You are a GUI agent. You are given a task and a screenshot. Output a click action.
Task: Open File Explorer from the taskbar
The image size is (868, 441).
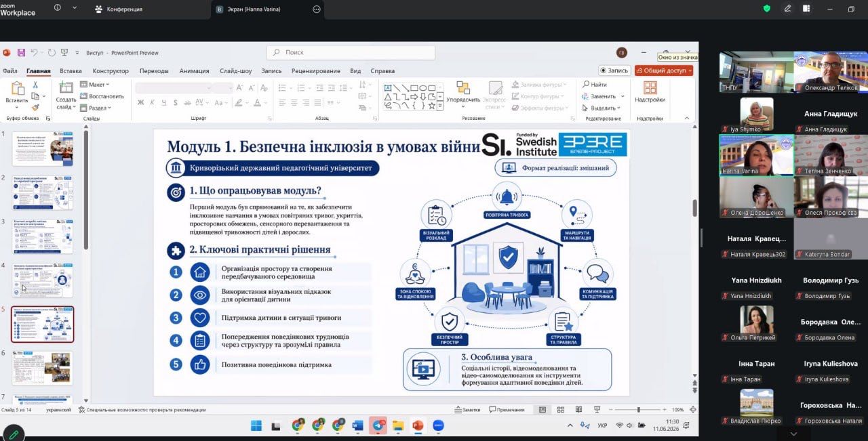click(398, 425)
